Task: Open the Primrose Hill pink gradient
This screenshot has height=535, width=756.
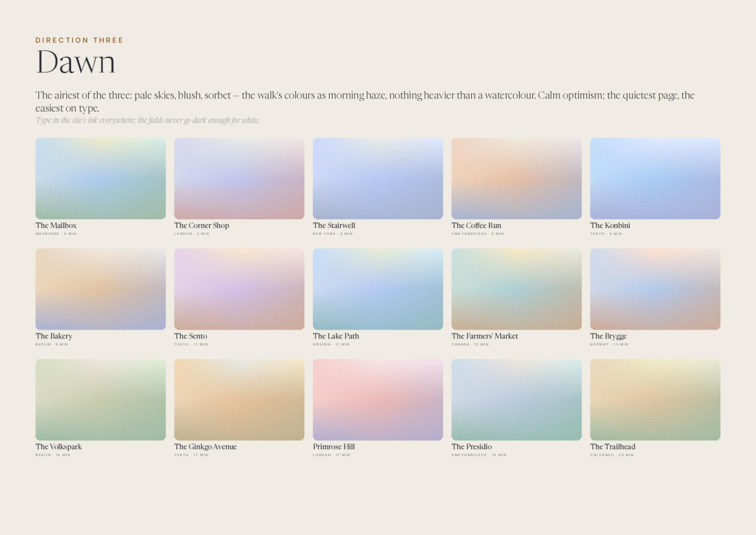Action: [378, 400]
